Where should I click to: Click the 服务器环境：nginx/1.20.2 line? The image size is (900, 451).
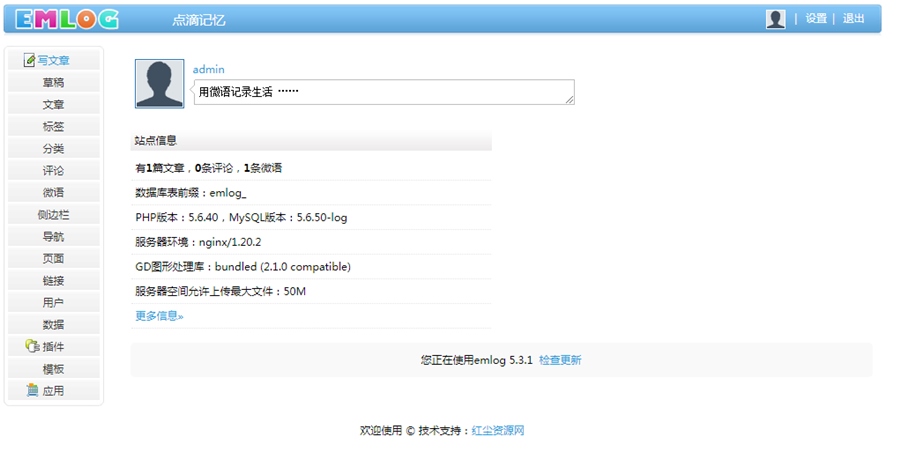[198, 242]
